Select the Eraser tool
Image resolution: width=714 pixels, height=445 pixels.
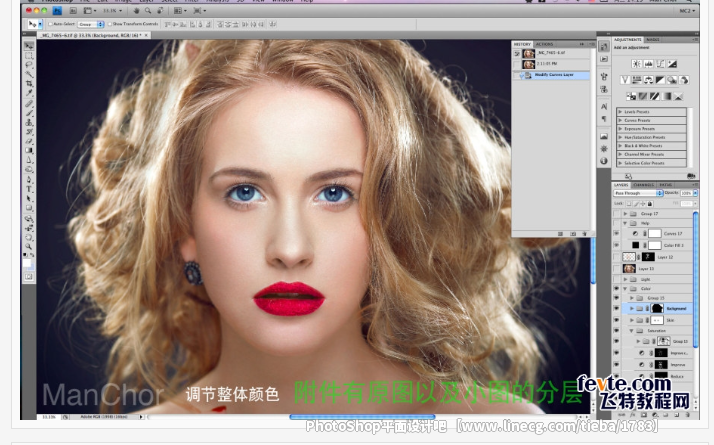[x=29, y=141]
